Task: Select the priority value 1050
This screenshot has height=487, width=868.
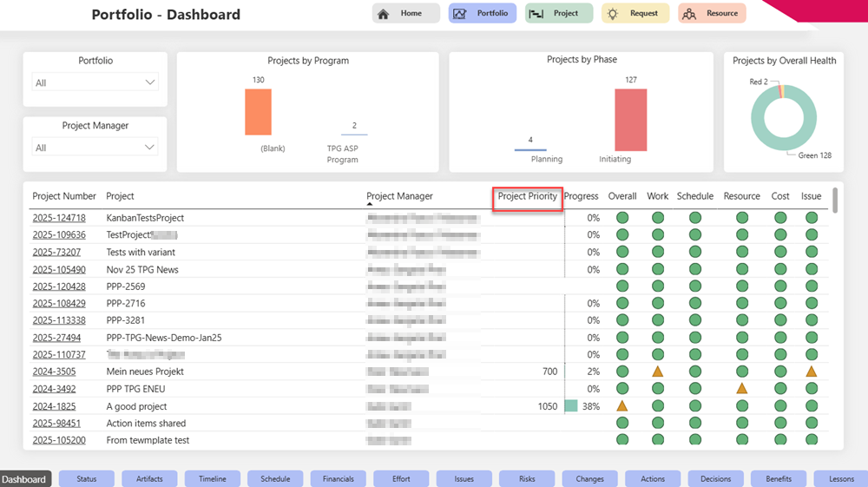Action: tap(548, 406)
